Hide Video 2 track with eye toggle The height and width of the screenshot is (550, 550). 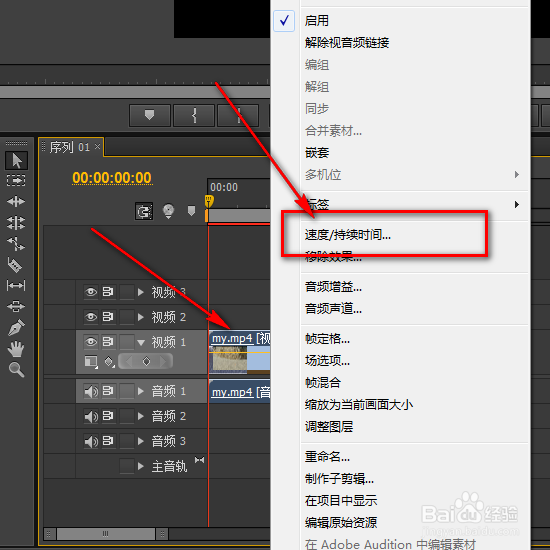(91, 317)
